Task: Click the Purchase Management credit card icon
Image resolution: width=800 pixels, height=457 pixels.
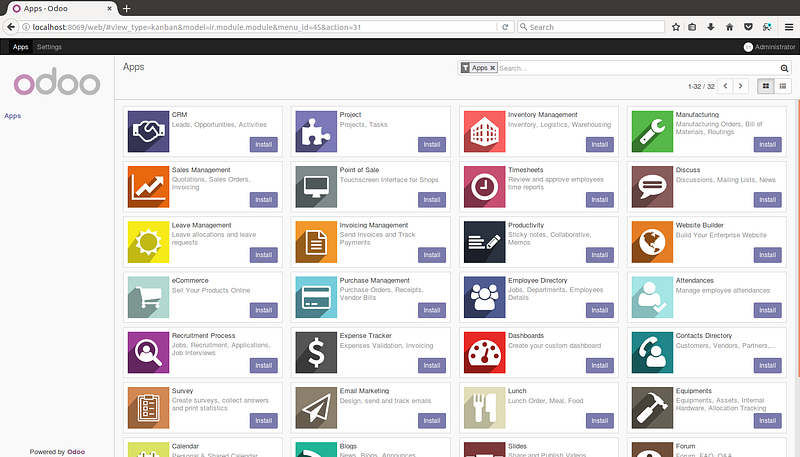Action: point(316,297)
